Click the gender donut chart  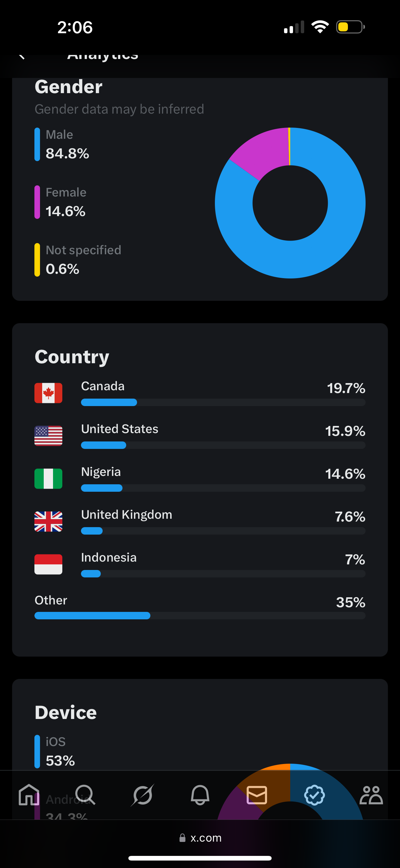tap(290, 203)
